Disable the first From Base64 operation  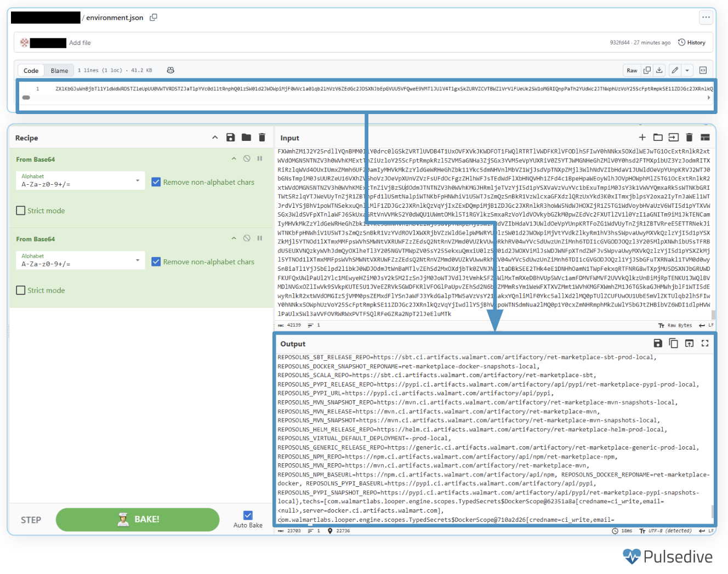[247, 158]
